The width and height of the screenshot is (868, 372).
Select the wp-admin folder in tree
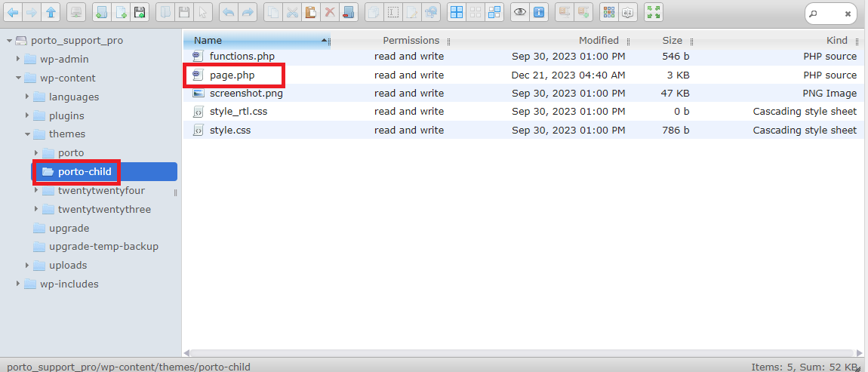(x=63, y=59)
